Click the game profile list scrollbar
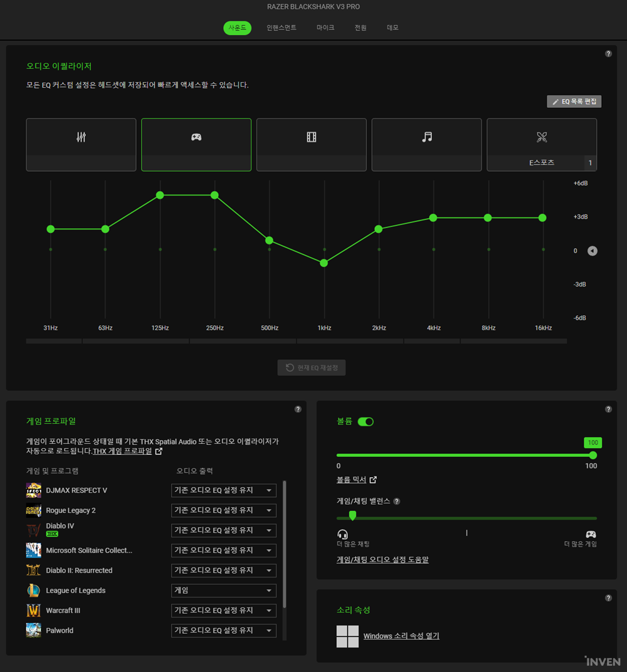Screen dimensions: 627x672 [x=284, y=545]
